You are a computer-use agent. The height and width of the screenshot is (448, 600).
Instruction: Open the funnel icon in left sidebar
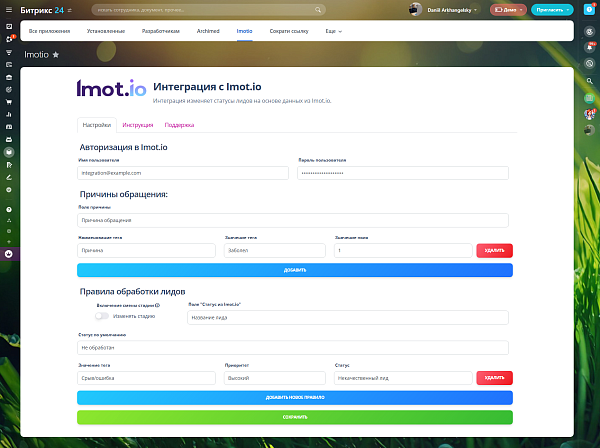pyautogui.click(x=9, y=52)
